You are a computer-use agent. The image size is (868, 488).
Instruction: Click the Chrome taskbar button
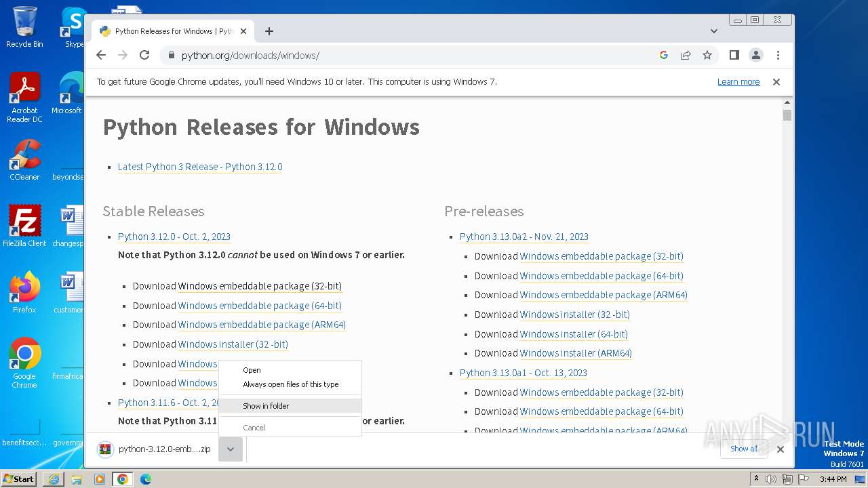[x=123, y=479]
